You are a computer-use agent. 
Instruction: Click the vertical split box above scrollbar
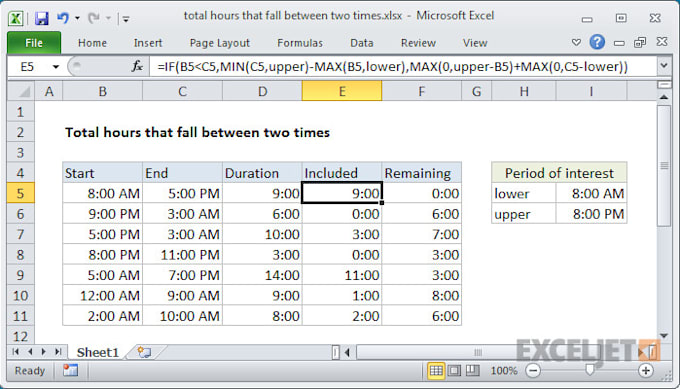pos(664,84)
